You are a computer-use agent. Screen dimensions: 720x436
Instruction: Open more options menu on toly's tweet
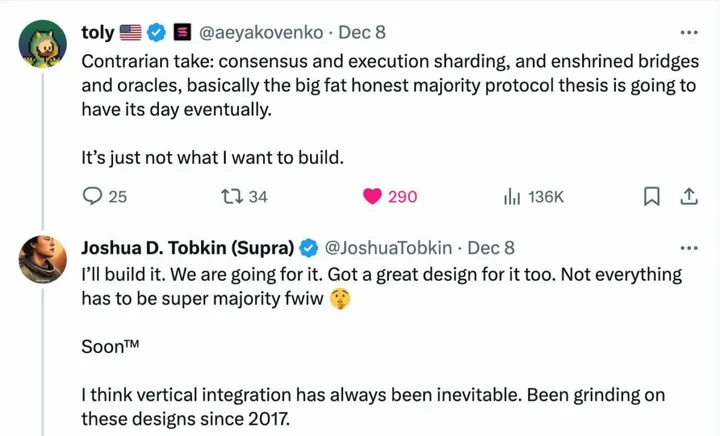[x=688, y=32]
